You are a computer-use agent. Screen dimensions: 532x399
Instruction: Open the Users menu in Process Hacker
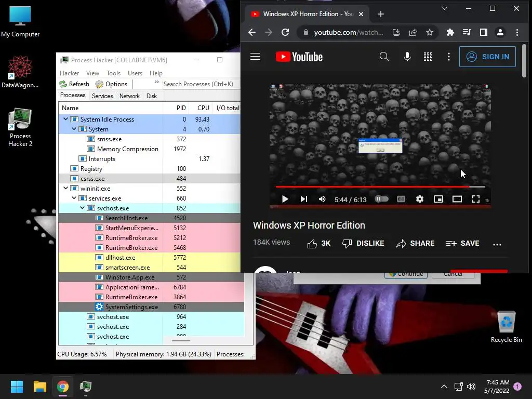[135, 73]
